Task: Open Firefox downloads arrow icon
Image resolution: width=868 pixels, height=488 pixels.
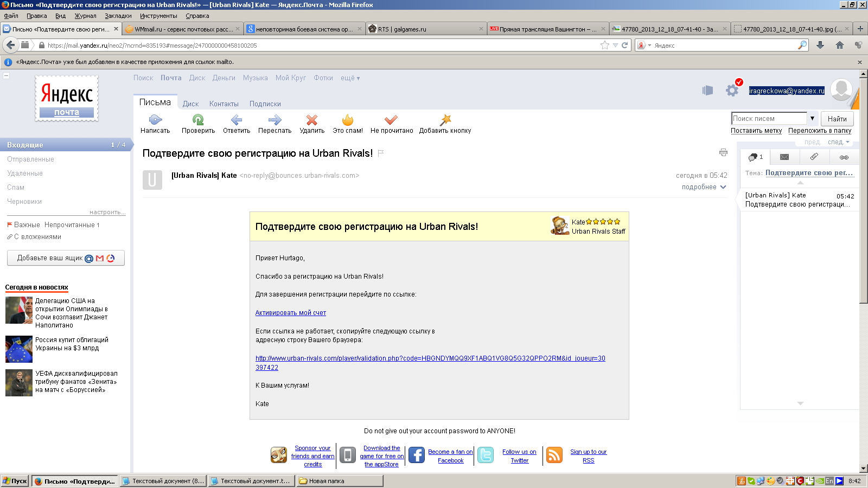Action: pos(820,46)
